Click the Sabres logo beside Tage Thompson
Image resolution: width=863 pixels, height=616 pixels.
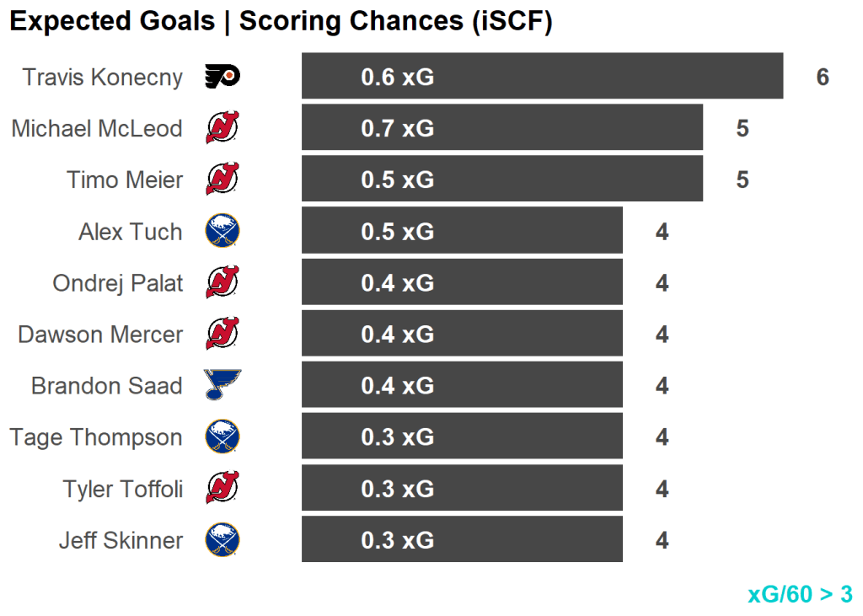pyautogui.click(x=222, y=437)
